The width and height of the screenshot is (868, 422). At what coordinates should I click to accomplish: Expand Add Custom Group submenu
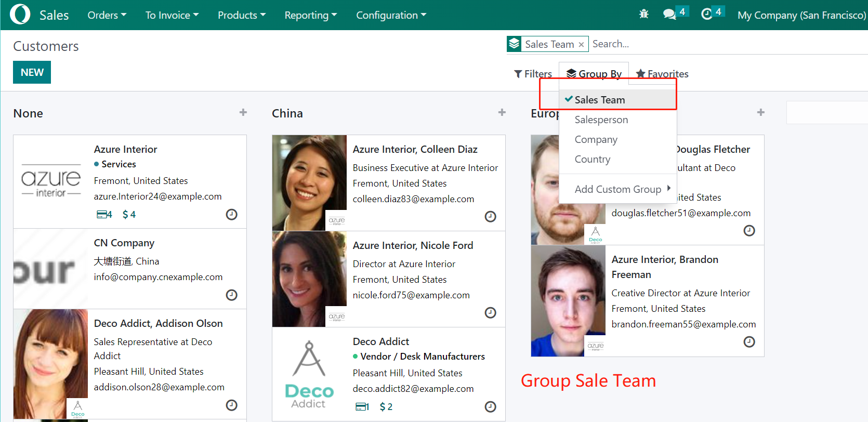pos(618,189)
